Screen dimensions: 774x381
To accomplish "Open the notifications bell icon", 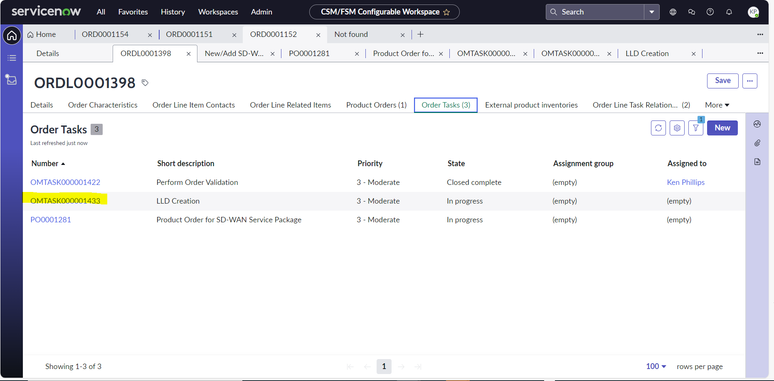I will coord(729,12).
